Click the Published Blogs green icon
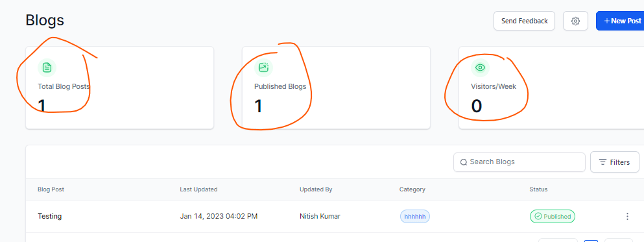The width and height of the screenshot is (644, 242). 264,67
